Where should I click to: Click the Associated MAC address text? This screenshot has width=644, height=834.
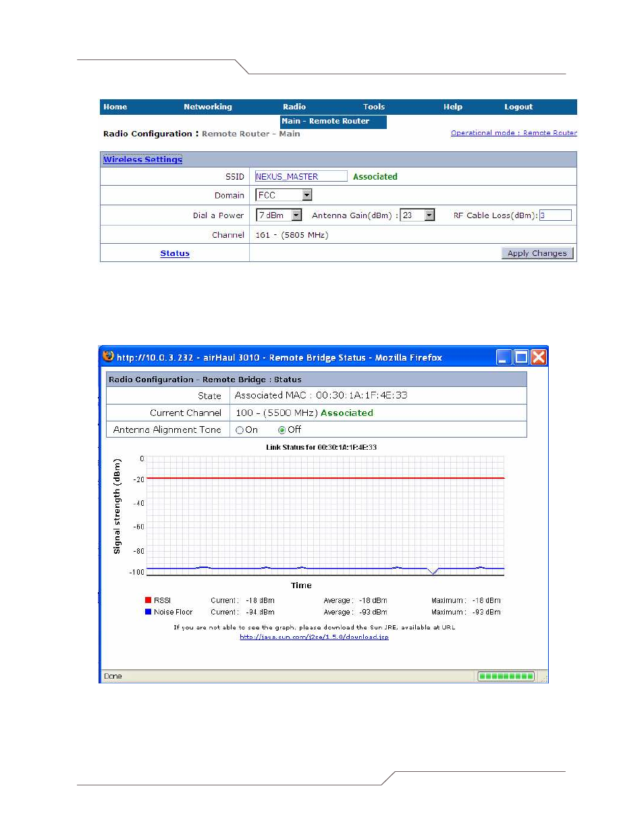click(x=321, y=396)
